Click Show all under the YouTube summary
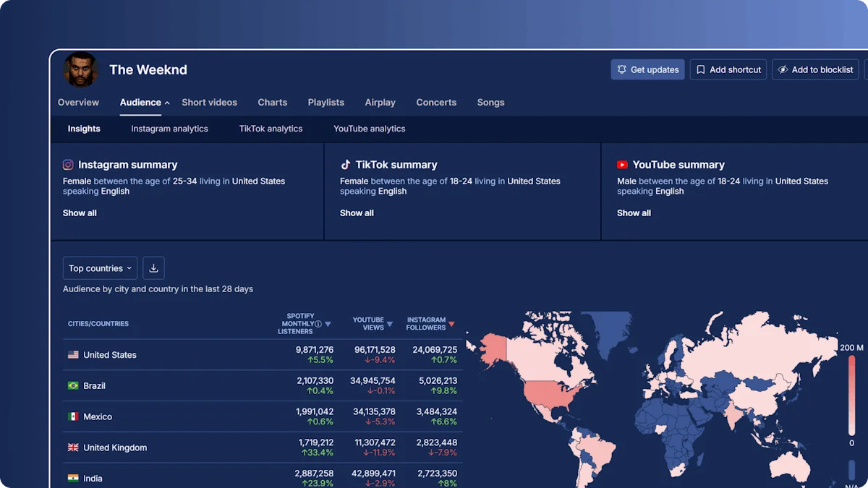 point(633,213)
